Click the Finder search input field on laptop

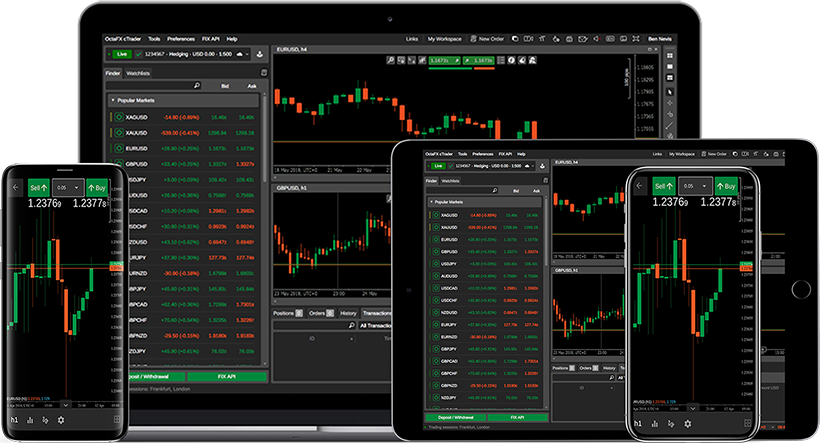click(150, 86)
